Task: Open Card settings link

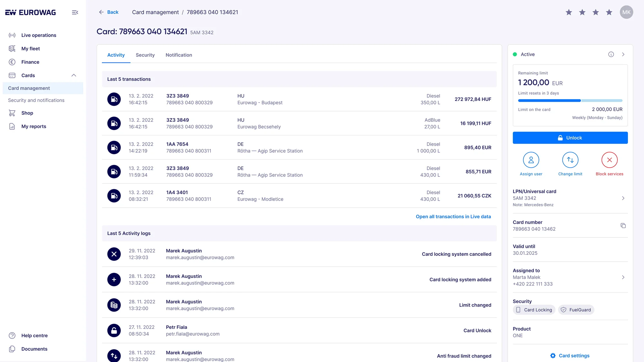Action: [x=570, y=356]
